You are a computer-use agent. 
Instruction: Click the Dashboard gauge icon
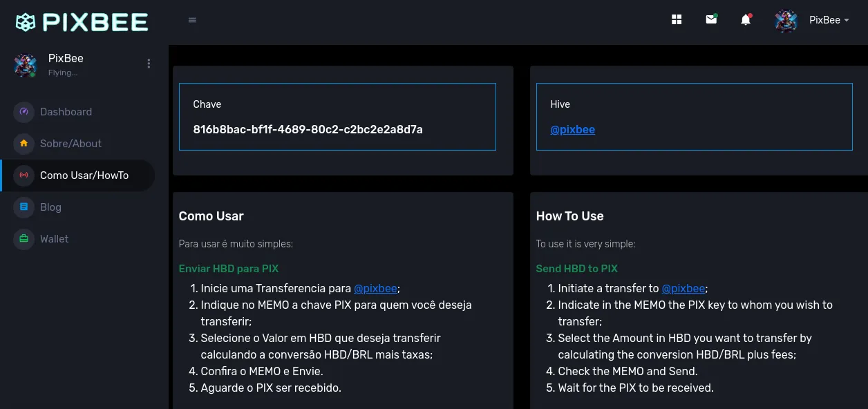[x=23, y=112]
